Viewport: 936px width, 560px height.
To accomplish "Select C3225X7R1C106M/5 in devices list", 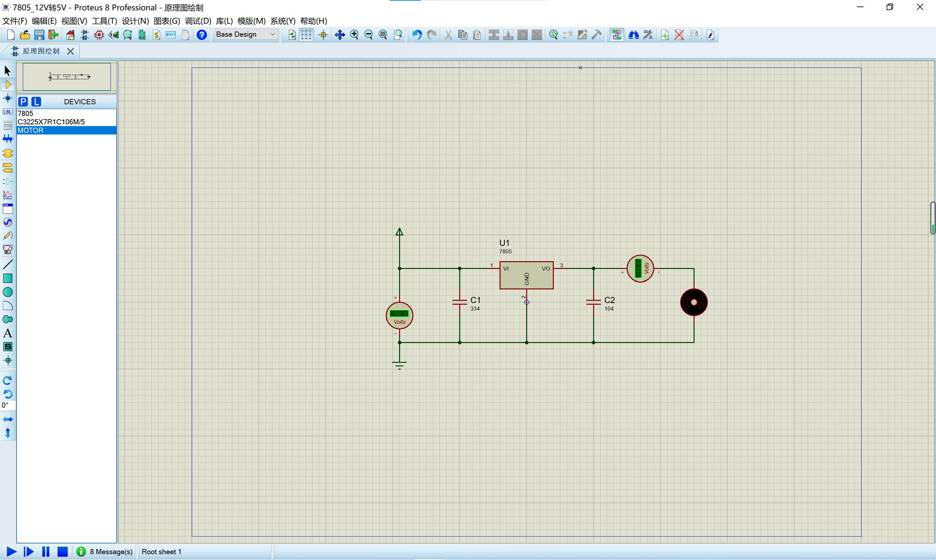I will (66, 121).
